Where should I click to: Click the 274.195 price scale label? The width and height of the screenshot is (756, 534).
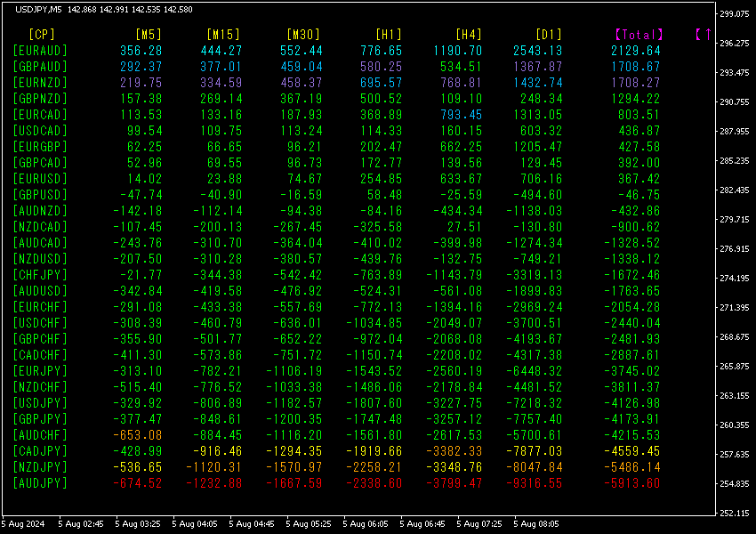pyautogui.click(x=735, y=278)
